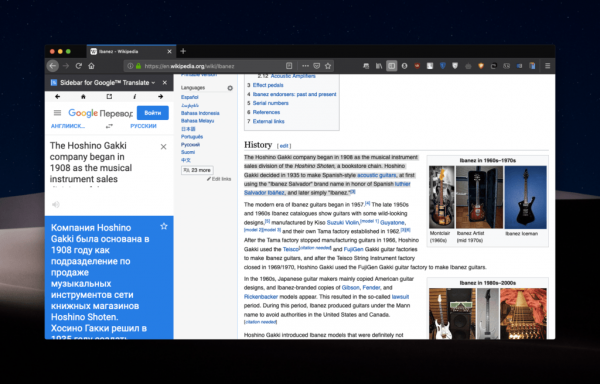Open the Teisco link
The width and height of the screenshot is (600, 384).
click(290, 249)
